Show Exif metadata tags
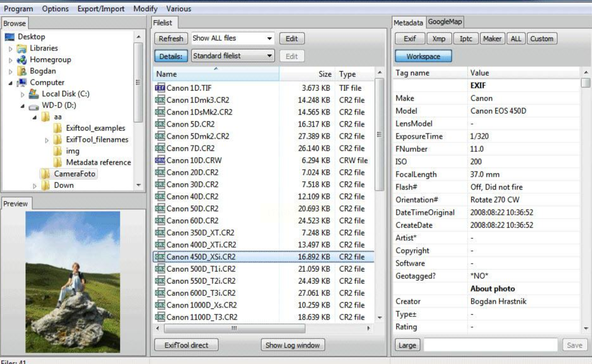This screenshot has height=364, width=592. (x=410, y=38)
